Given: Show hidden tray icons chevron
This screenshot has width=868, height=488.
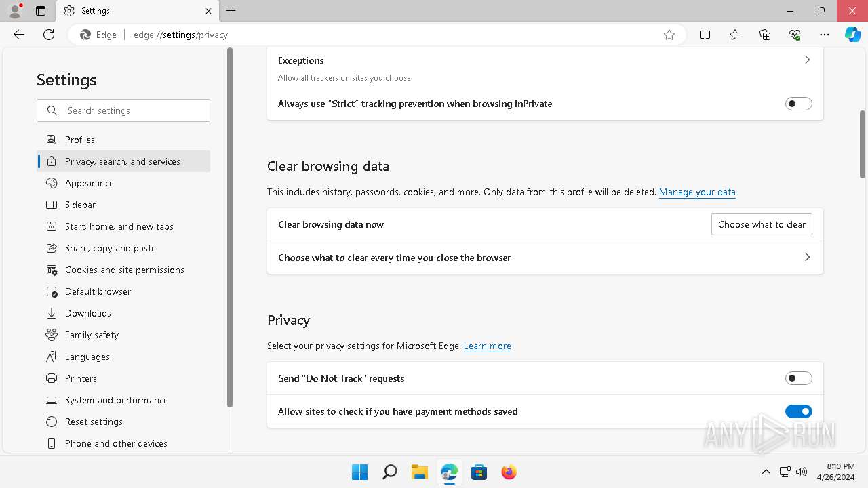Looking at the screenshot, I should [766, 472].
